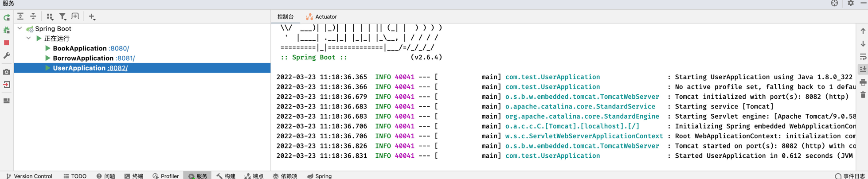868x179 pixels.
Task: Clear console with the trash icon
Action: coord(863,95)
